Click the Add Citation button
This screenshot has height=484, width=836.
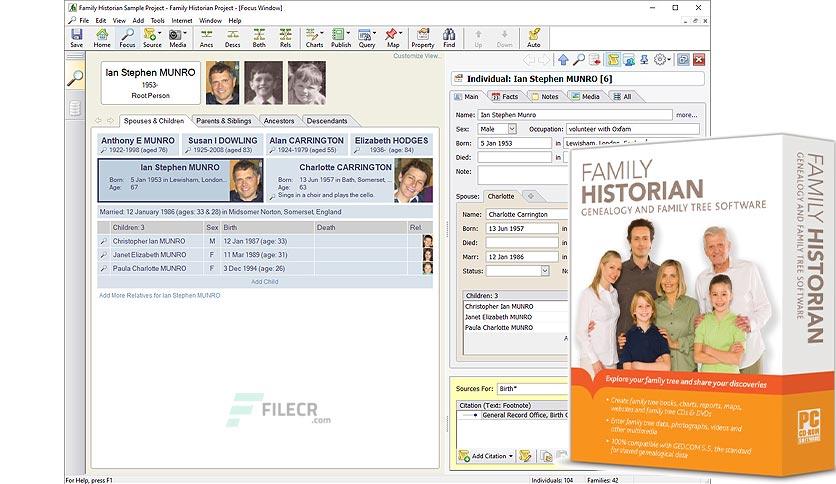(x=486, y=456)
